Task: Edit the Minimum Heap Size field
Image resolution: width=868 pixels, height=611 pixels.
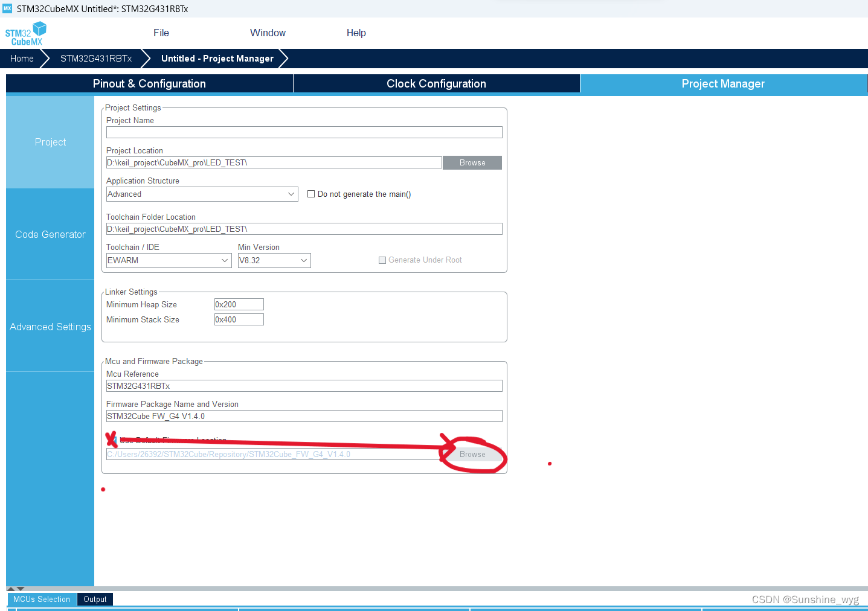Action: coord(239,304)
